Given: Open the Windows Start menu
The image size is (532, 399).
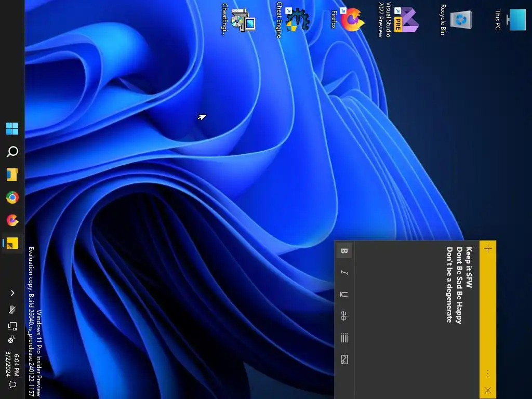Looking at the screenshot, I should (12, 129).
